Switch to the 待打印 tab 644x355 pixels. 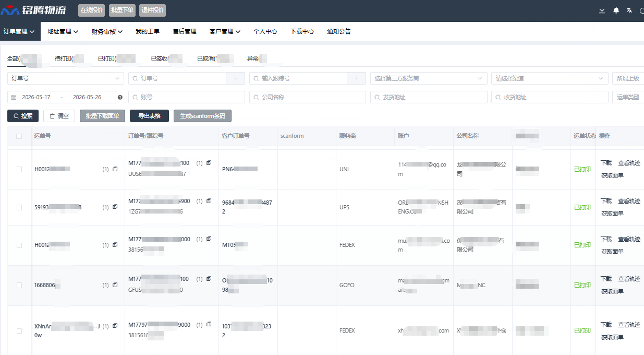tap(69, 58)
